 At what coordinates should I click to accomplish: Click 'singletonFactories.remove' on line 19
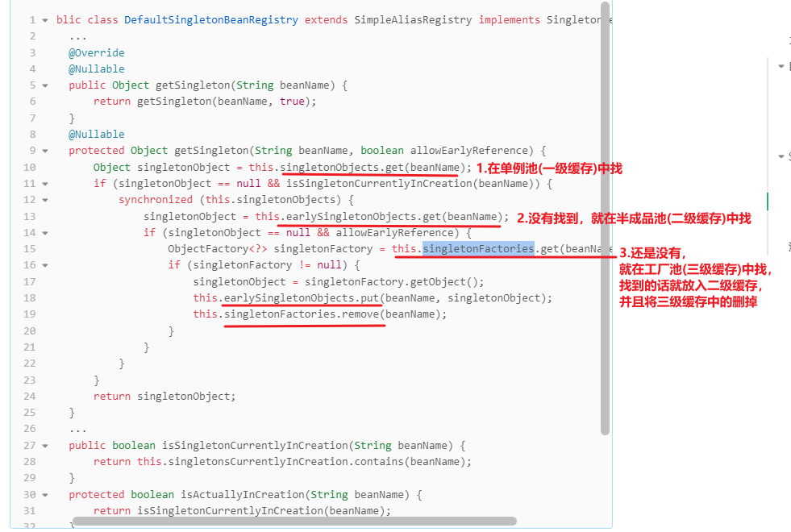click(x=302, y=314)
